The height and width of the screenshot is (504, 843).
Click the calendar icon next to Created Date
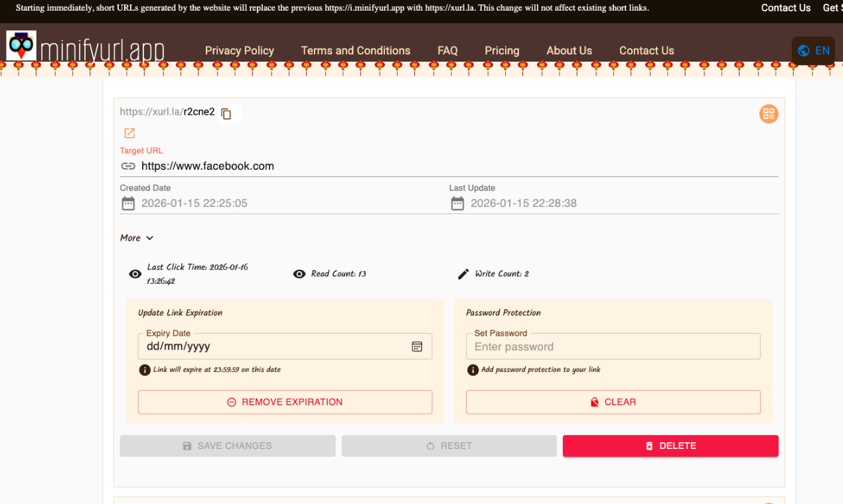click(128, 203)
